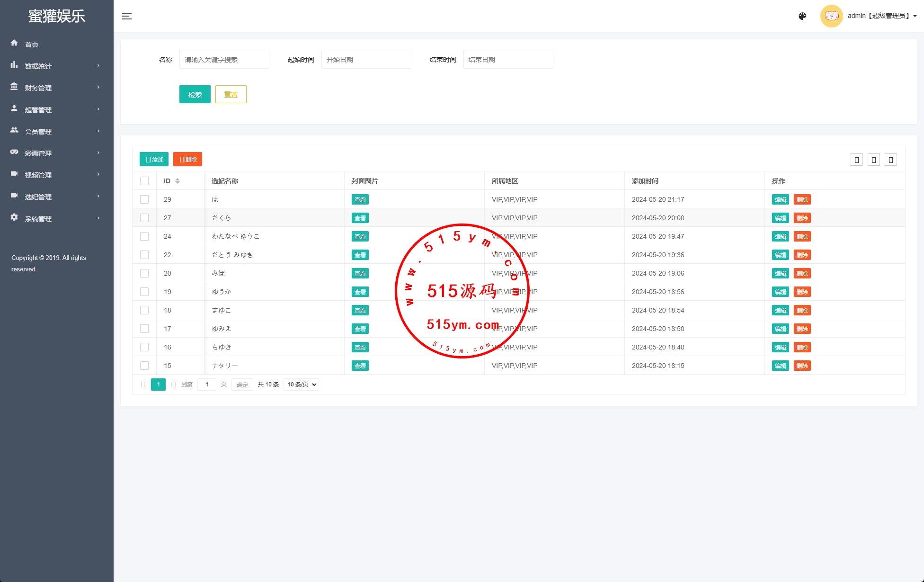924x582 pixels.
Task: Click the lottery gamepad icon
Action: tap(14, 152)
